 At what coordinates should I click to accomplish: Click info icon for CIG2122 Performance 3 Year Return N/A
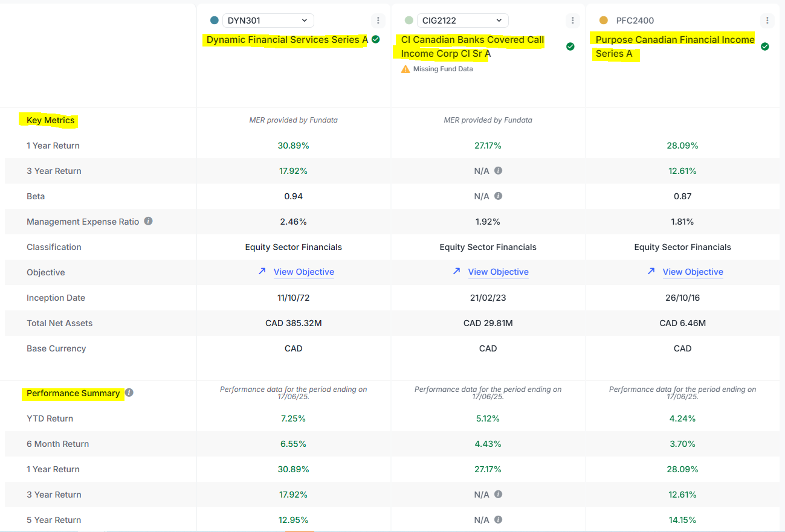coord(498,495)
